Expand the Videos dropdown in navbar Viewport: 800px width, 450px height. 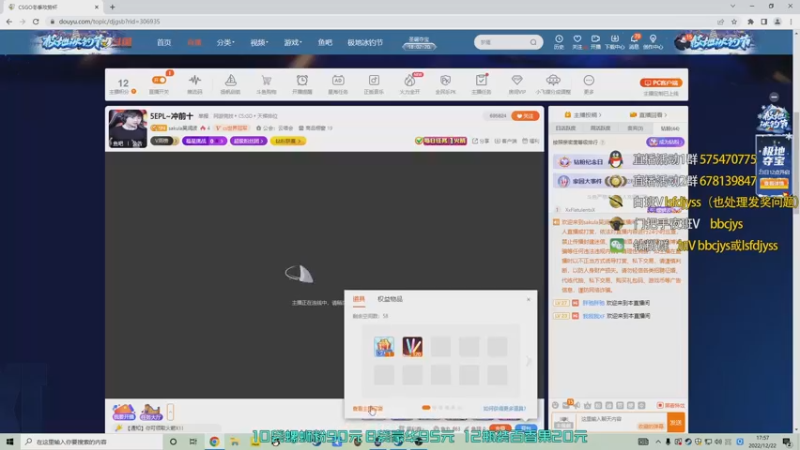point(259,42)
